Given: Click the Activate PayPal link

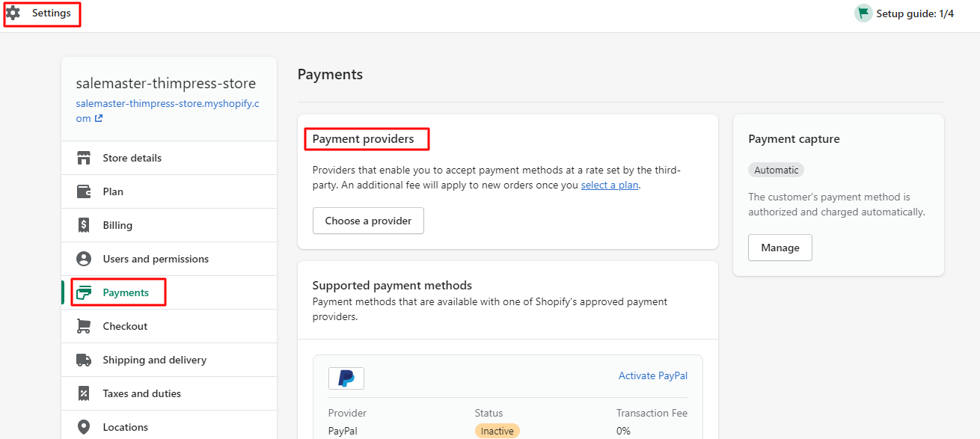Looking at the screenshot, I should click(x=652, y=375).
